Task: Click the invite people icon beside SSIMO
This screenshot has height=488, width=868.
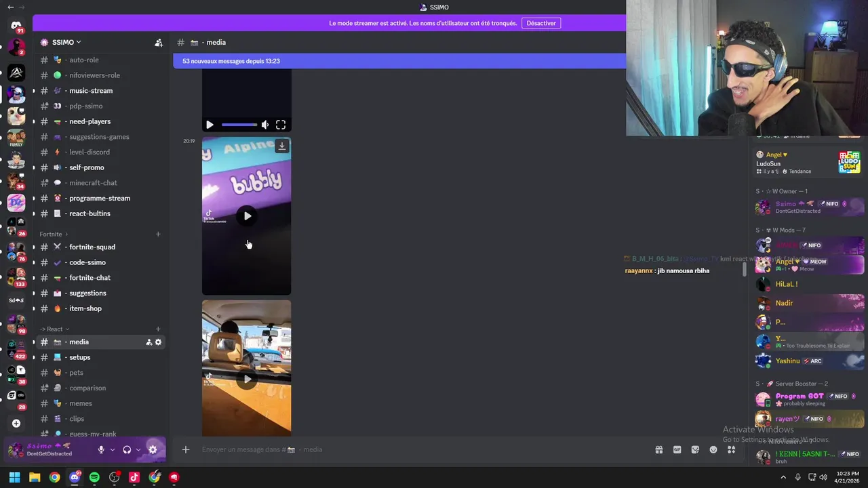Action: click(x=159, y=42)
